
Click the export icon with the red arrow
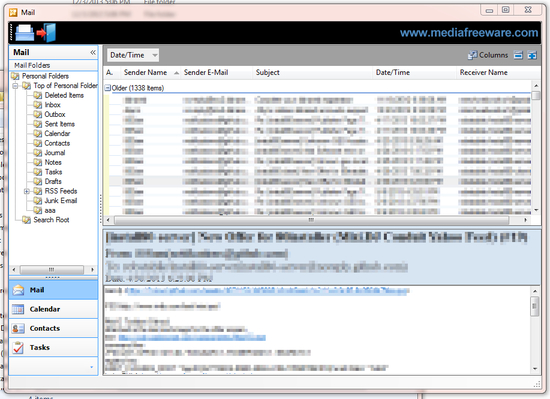click(x=47, y=33)
